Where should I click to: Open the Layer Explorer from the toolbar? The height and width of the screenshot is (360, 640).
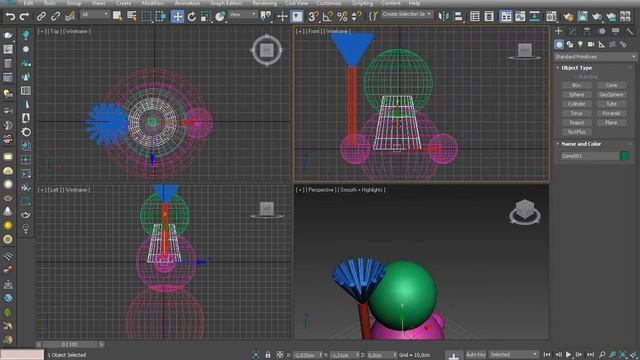(x=489, y=16)
